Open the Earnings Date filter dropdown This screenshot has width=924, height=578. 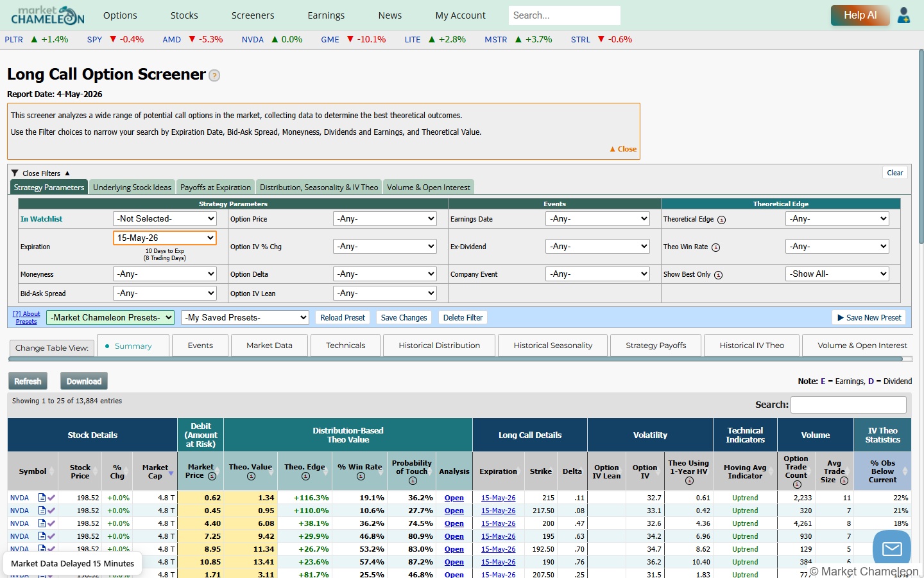597,219
